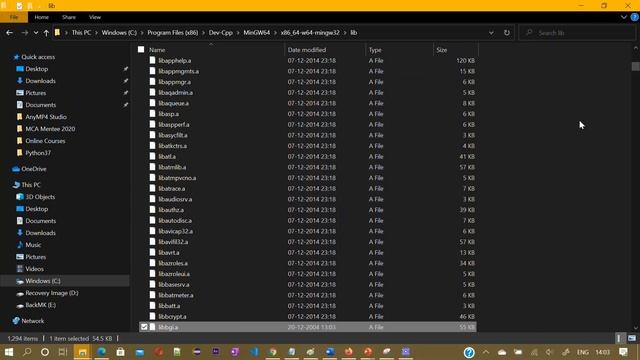The width and height of the screenshot is (640, 360).
Task: Check the select-all checkbox in header
Action: coord(141,50)
